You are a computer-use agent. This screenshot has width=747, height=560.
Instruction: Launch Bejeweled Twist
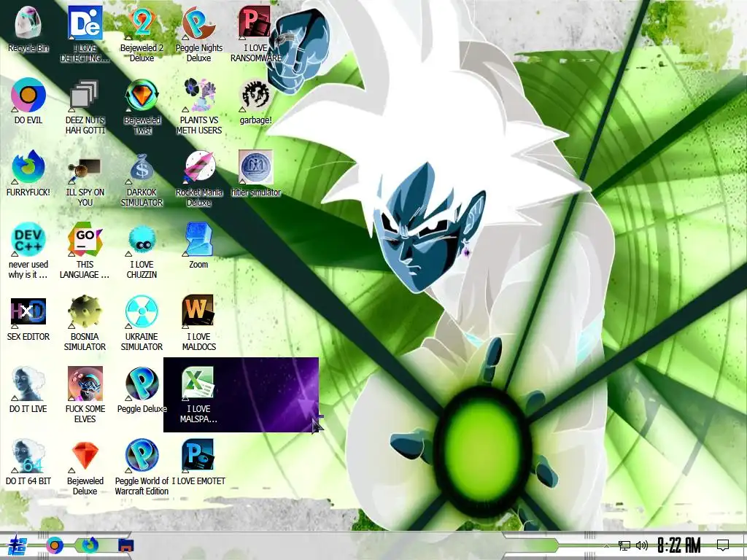click(x=142, y=96)
